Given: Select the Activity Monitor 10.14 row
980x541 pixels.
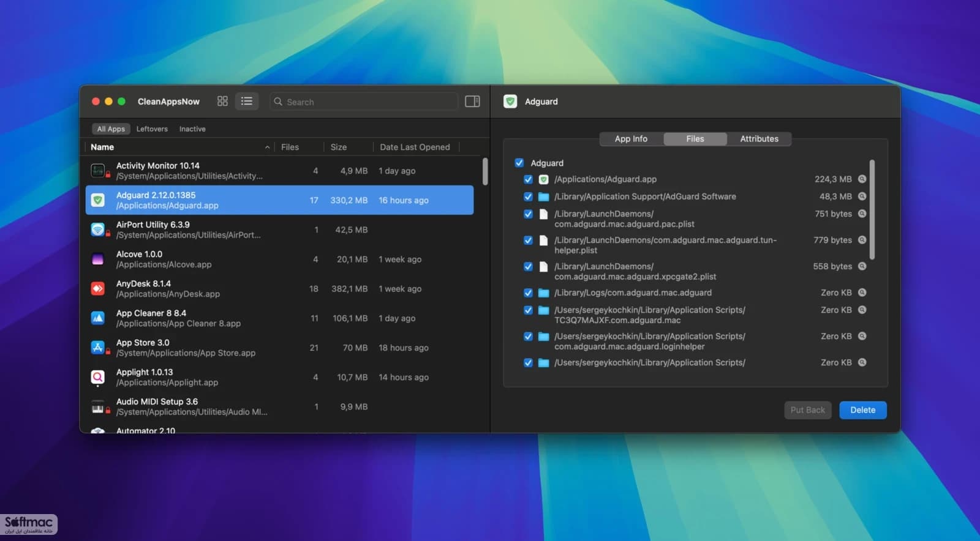Looking at the screenshot, I should [279, 171].
